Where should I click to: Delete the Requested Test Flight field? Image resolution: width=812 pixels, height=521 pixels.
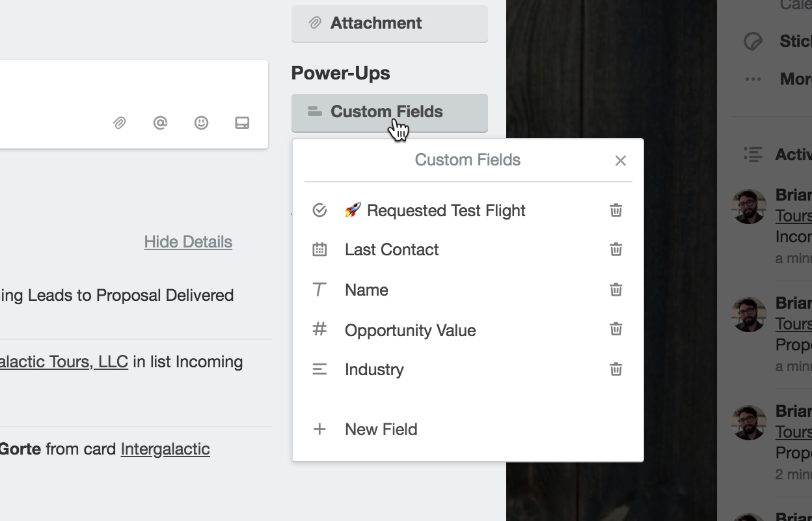[x=616, y=210]
